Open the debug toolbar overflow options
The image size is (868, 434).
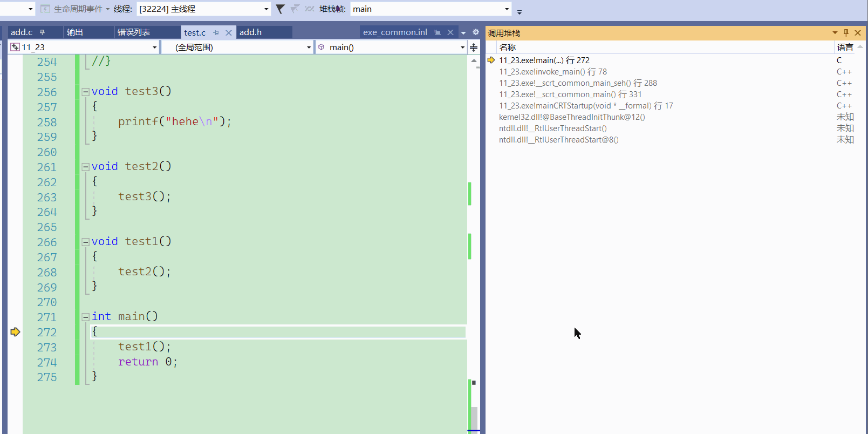[520, 11]
